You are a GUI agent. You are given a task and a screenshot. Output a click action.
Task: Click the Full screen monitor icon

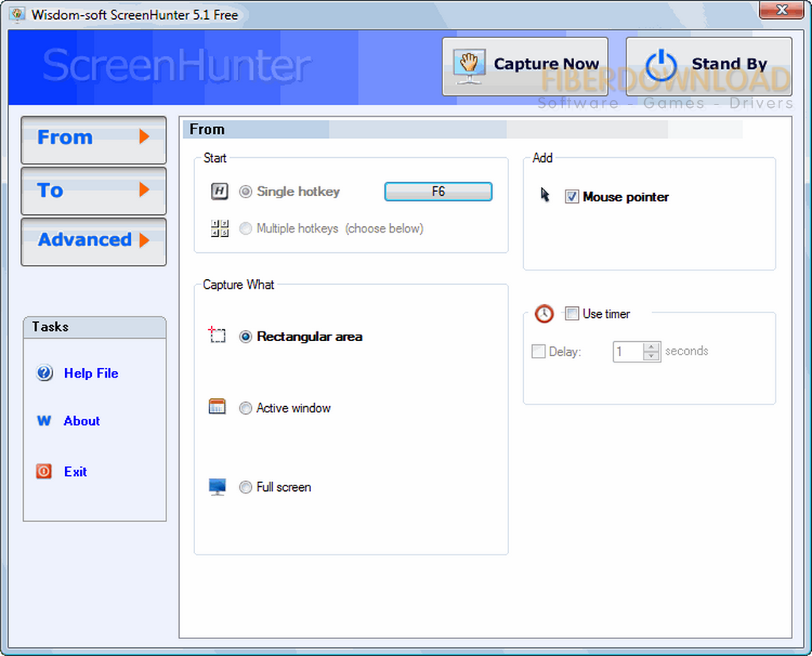217,486
